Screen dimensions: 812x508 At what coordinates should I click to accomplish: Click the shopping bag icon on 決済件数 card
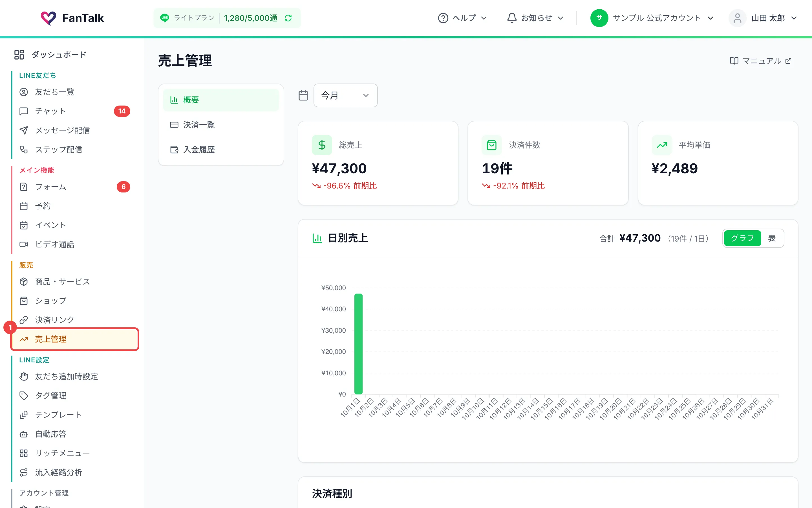point(491,145)
